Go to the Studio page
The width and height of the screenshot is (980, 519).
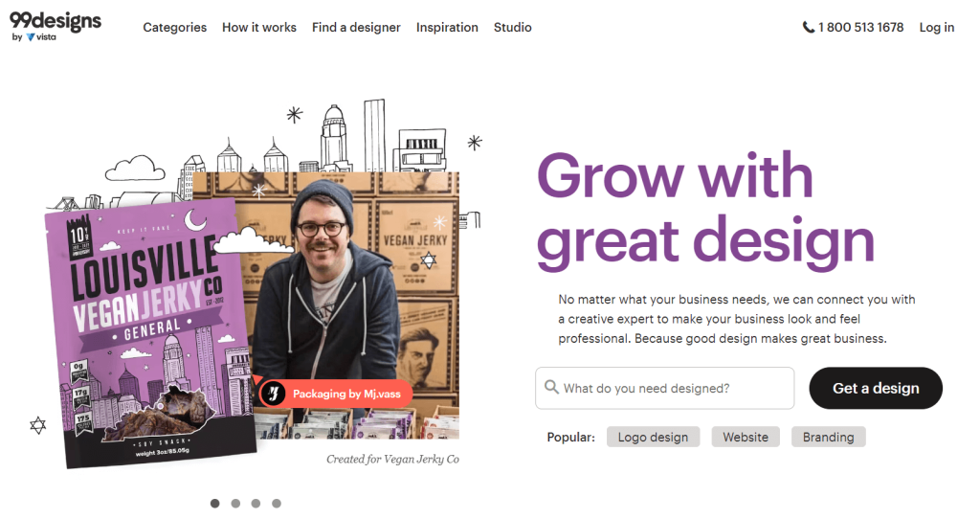(513, 28)
